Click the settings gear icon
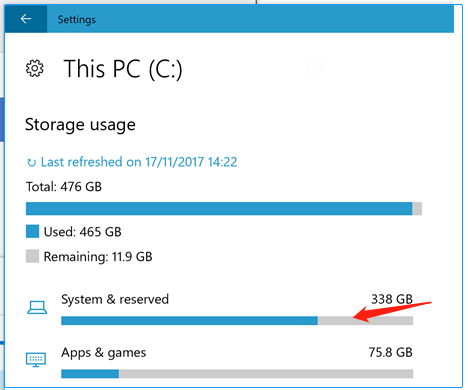 coord(35,68)
